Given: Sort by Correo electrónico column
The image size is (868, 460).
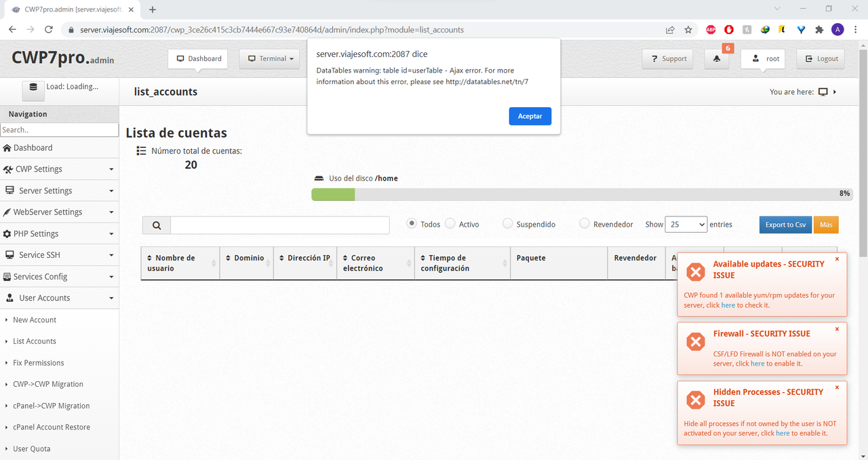Looking at the screenshot, I should pyautogui.click(x=376, y=263).
